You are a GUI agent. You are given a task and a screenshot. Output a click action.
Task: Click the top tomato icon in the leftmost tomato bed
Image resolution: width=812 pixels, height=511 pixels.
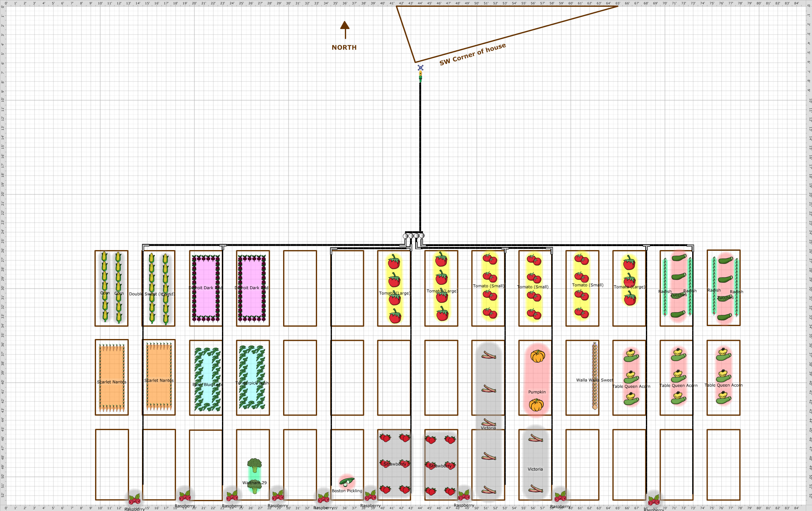[x=394, y=262]
